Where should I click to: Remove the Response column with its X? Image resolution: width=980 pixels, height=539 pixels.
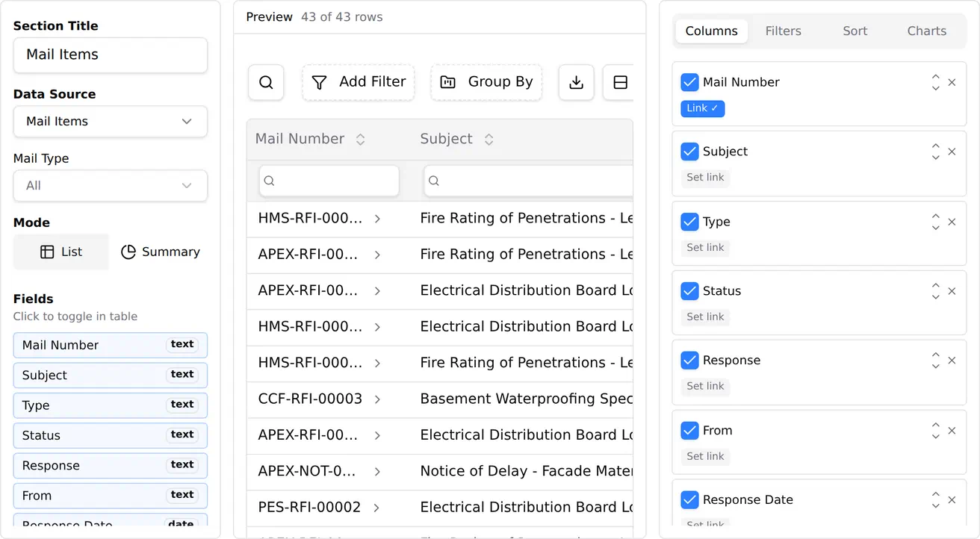click(x=952, y=361)
